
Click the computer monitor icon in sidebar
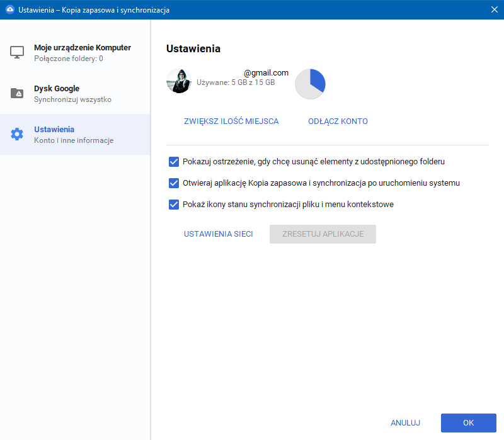tap(17, 52)
